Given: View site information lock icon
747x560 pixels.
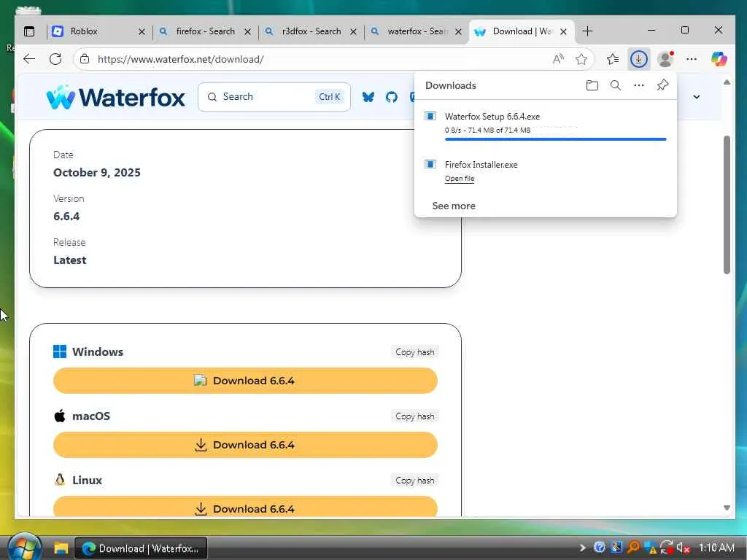Looking at the screenshot, I should tap(85, 59).
